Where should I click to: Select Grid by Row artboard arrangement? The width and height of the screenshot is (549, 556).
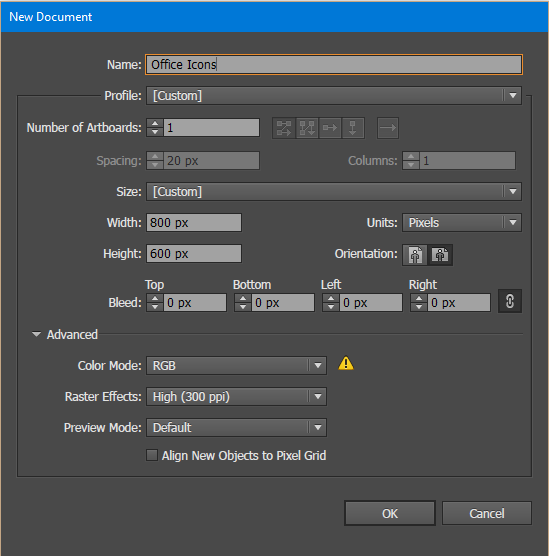coord(284,128)
